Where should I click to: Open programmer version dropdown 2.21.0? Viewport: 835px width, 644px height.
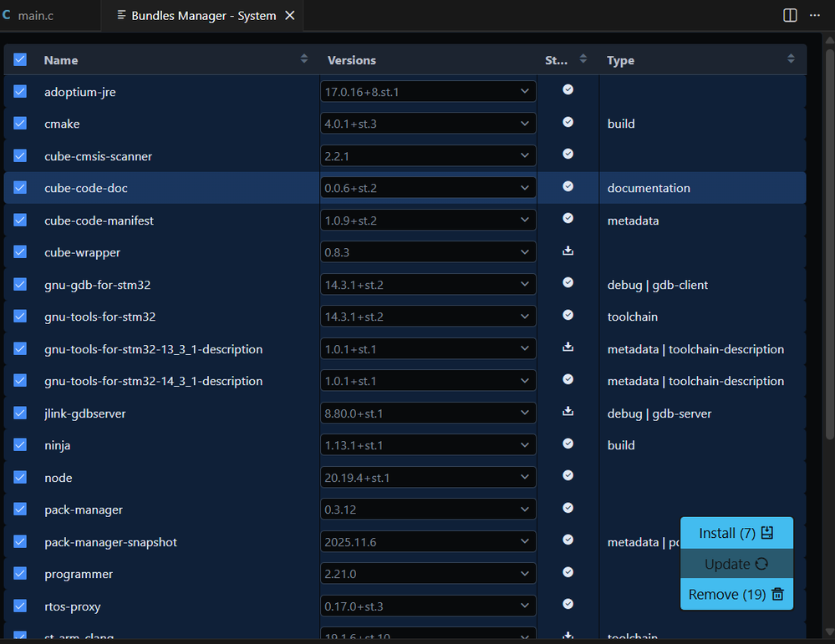click(x=428, y=574)
